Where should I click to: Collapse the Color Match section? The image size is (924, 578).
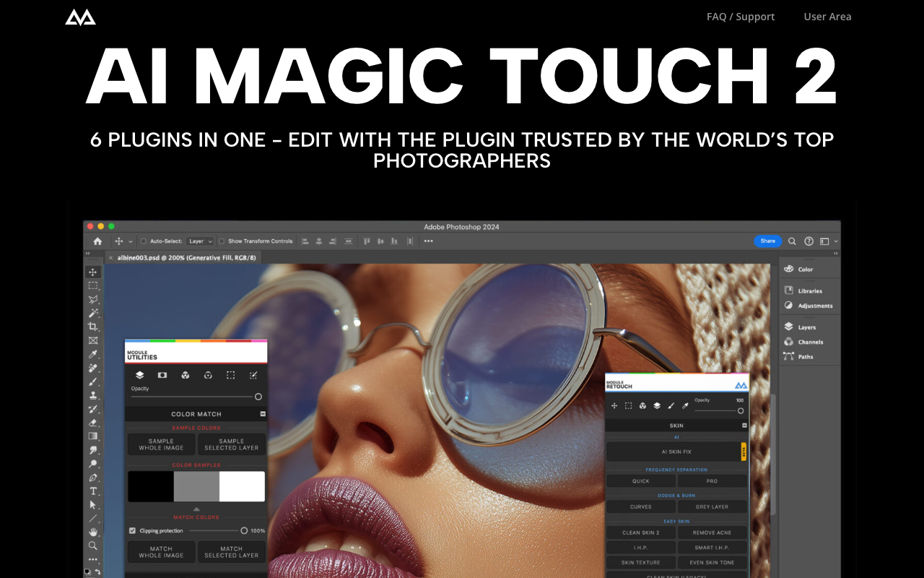point(263,414)
